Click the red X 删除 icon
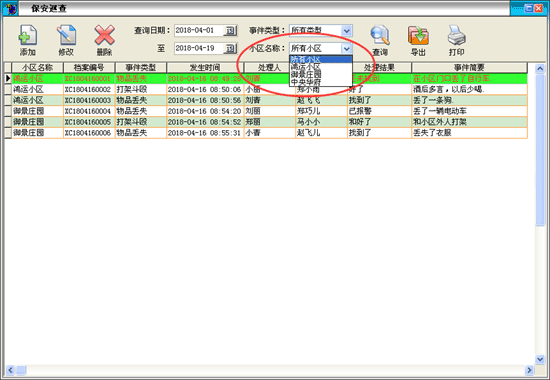 (x=105, y=35)
